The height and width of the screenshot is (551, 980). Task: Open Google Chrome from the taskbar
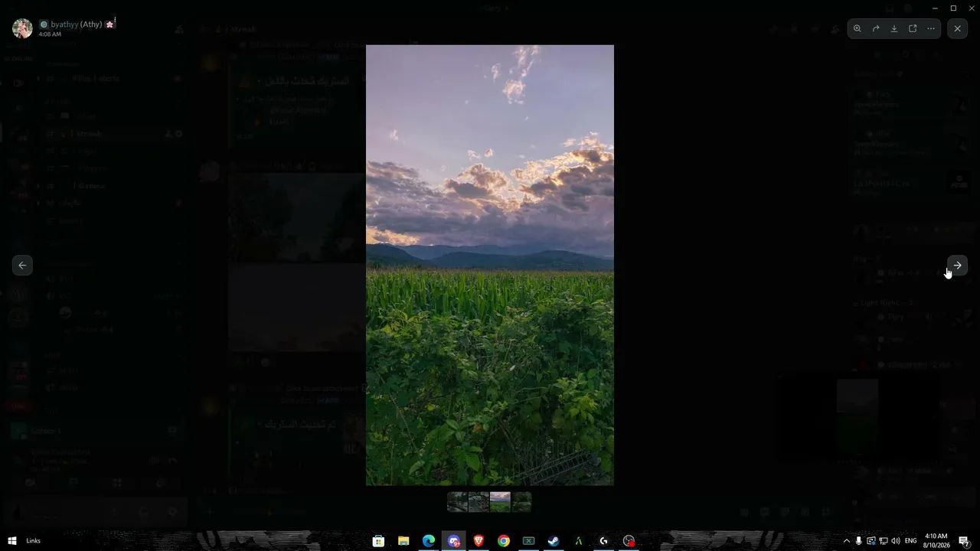pos(504,541)
